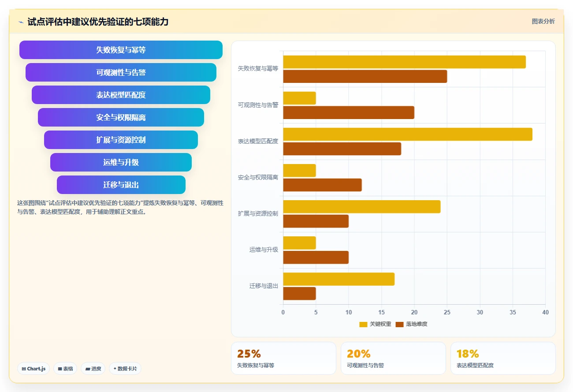This screenshot has height=392, width=573.
Task: Click the 进度 tag
Action: click(x=93, y=369)
